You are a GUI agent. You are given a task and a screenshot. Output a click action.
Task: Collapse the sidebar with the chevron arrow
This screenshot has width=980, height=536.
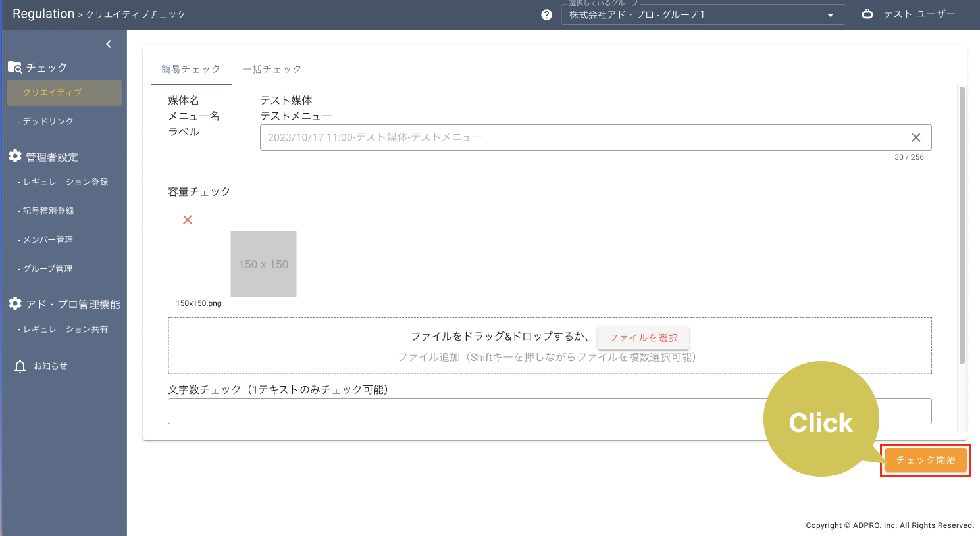[x=109, y=44]
